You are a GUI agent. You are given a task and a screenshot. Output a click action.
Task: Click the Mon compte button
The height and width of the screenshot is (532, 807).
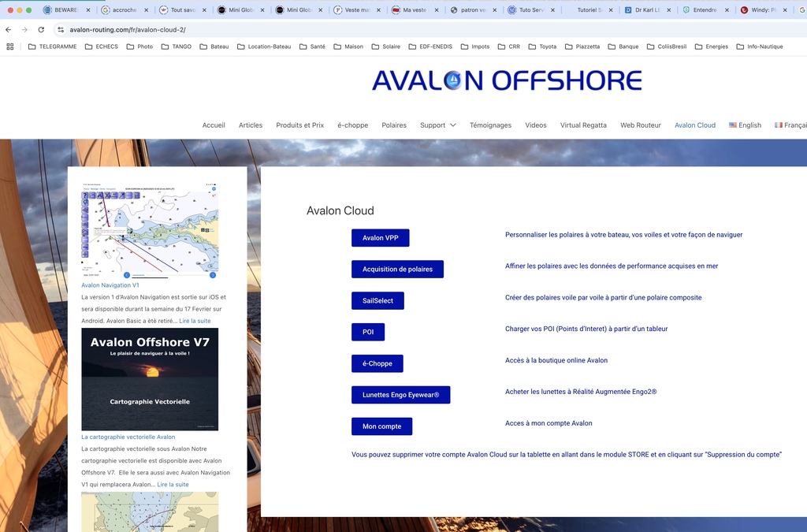coord(382,426)
